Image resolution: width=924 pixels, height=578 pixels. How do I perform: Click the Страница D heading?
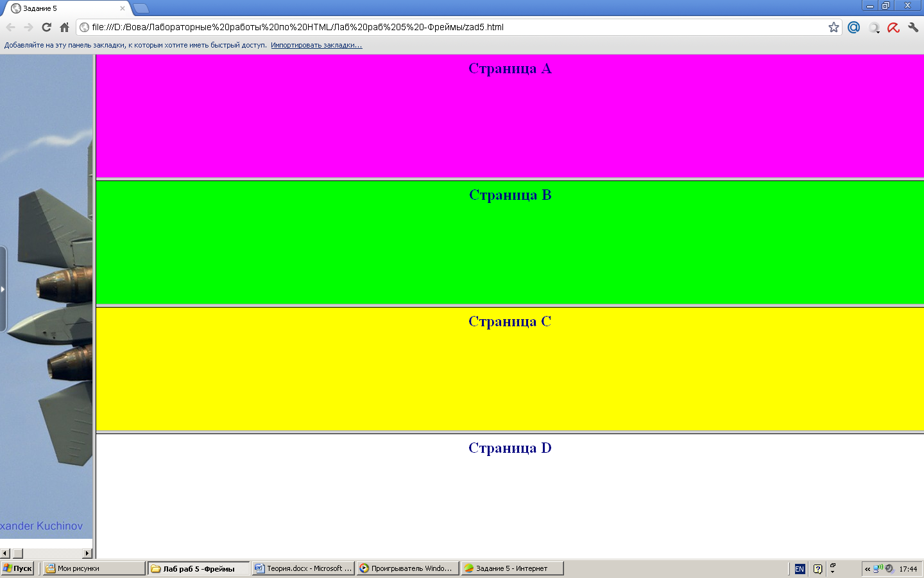(x=510, y=448)
